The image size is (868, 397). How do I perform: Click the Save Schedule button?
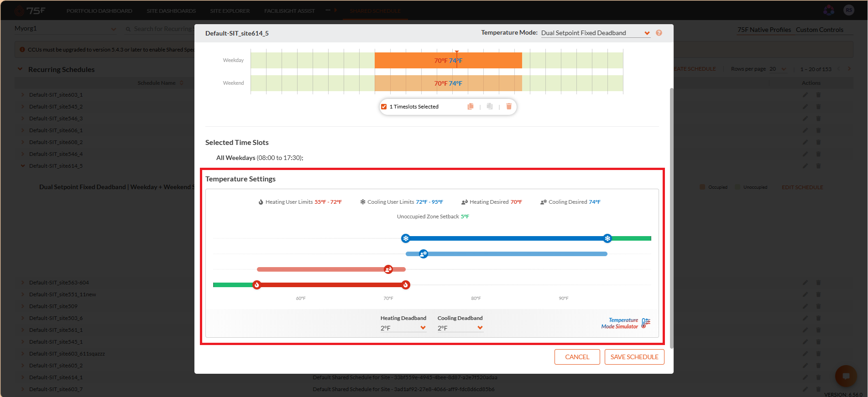634,357
